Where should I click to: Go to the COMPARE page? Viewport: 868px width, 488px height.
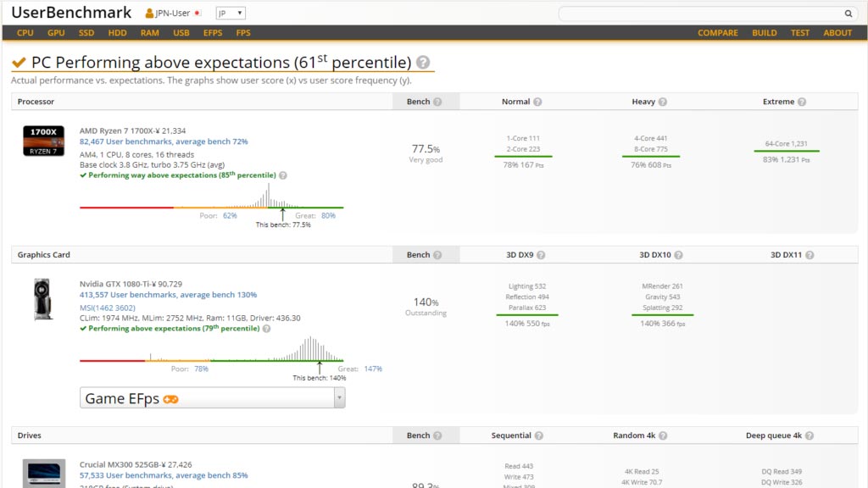[x=717, y=33]
